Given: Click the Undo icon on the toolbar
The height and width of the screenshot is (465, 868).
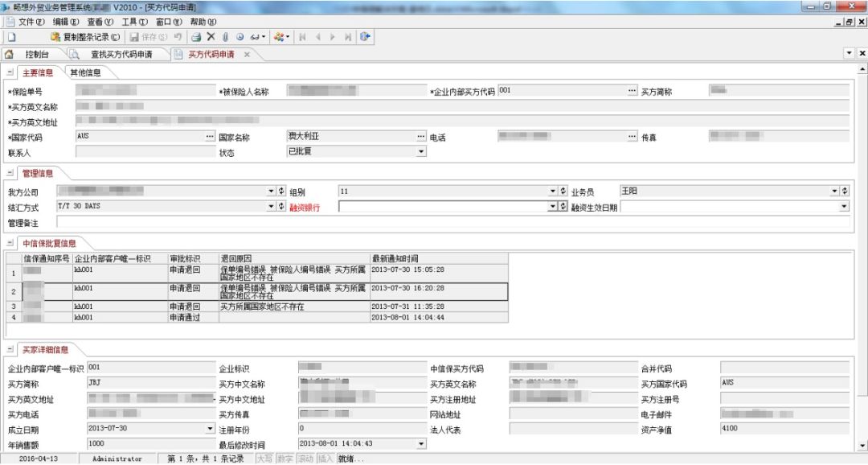Looking at the screenshot, I should click(x=178, y=35).
